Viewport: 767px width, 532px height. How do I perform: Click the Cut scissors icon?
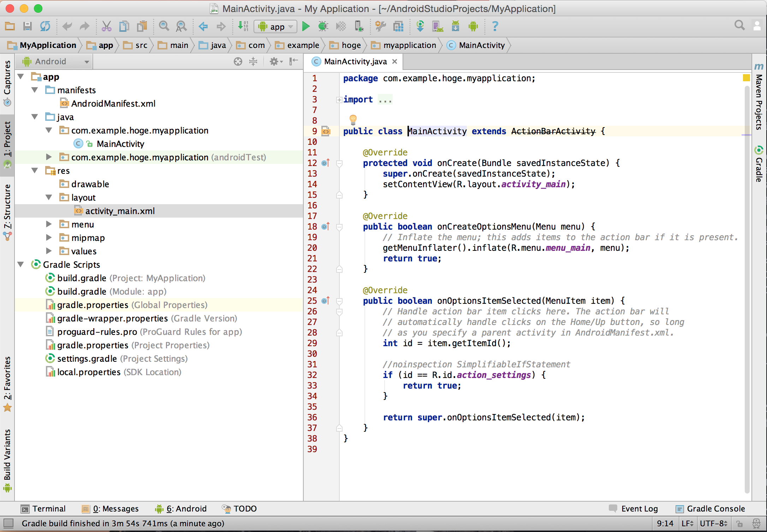click(x=106, y=26)
